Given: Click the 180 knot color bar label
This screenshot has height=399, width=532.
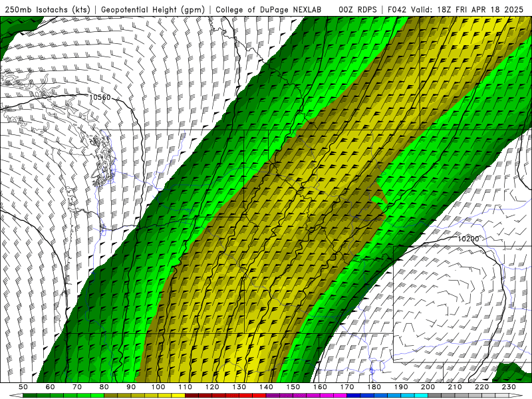Looking at the screenshot, I should (x=374, y=387).
